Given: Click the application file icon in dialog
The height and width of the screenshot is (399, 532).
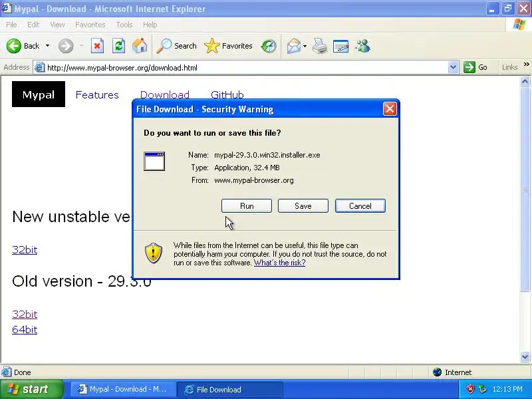Looking at the screenshot, I should coord(154,161).
